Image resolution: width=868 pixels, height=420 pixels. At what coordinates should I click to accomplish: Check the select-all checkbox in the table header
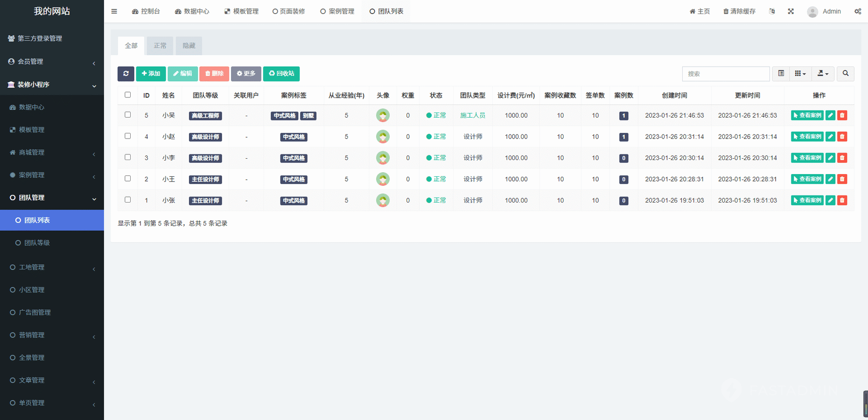[127, 95]
